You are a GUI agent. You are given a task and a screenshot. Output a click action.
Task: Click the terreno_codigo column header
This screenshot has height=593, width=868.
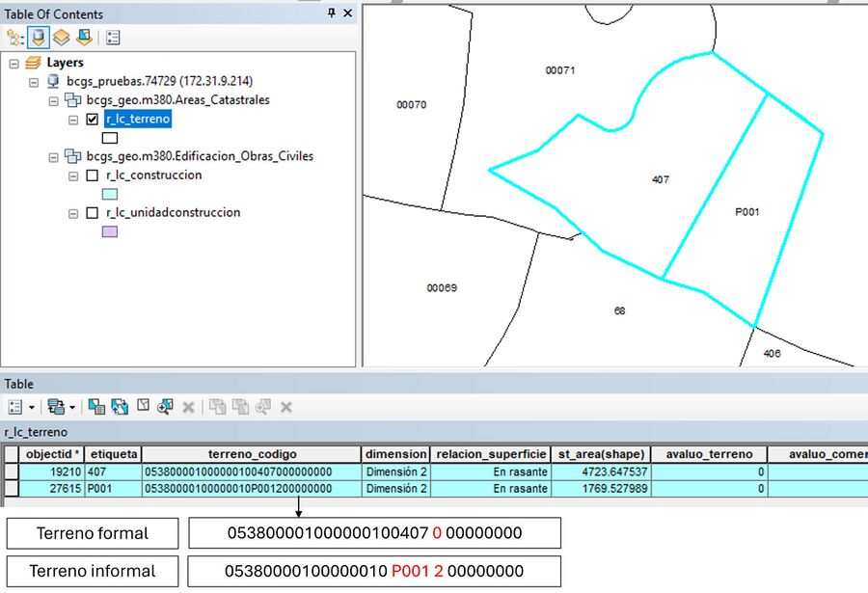tap(252, 453)
